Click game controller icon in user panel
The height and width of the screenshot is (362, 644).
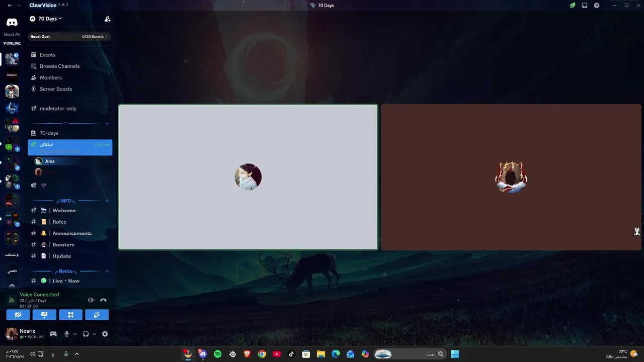tap(53, 334)
